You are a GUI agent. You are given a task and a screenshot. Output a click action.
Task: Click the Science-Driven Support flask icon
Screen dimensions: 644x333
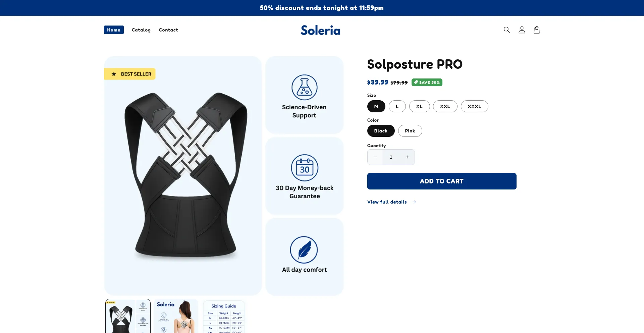click(x=304, y=87)
